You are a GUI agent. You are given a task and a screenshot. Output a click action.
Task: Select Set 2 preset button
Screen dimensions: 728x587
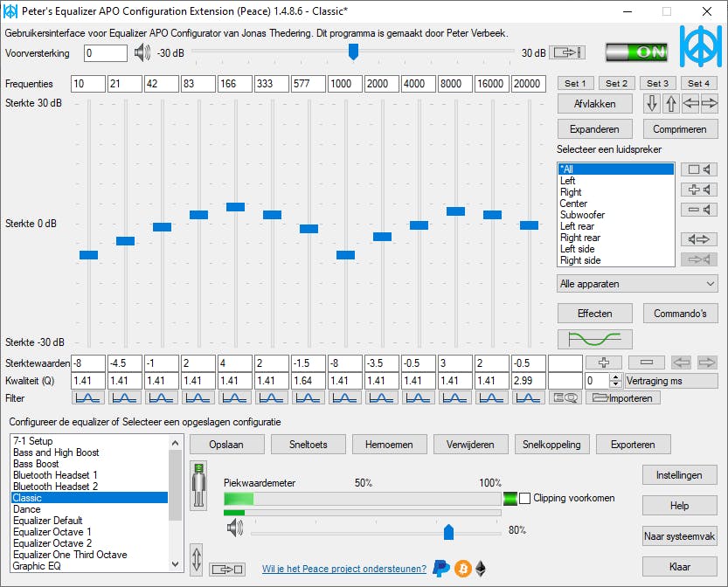[x=616, y=84]
